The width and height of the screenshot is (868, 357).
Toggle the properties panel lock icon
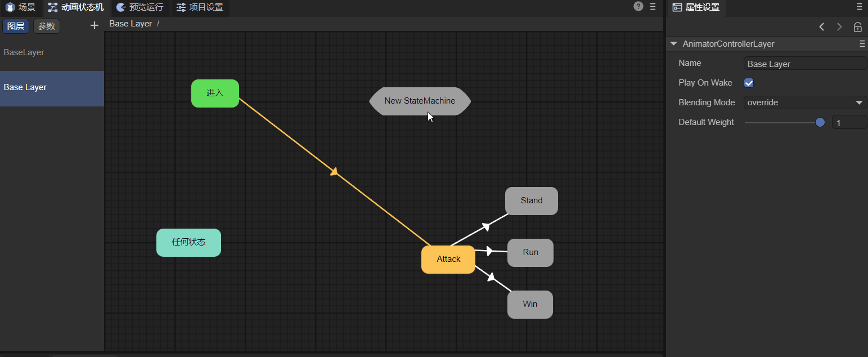point(857,26)
